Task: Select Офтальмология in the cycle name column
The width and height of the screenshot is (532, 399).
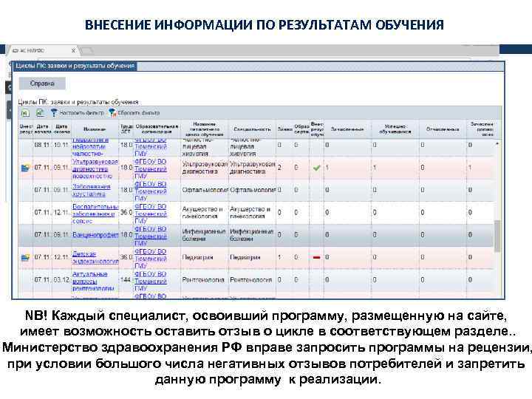Action: coord(205,190)
